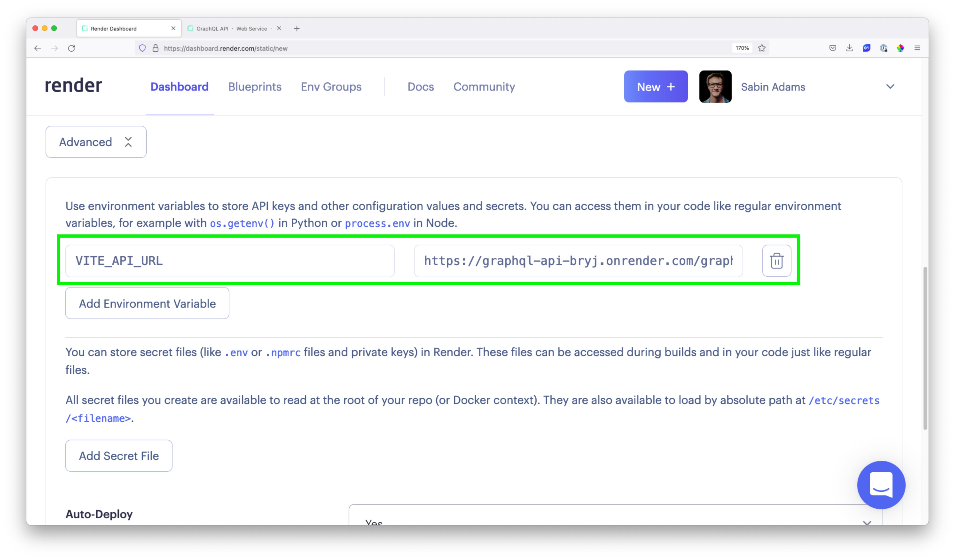Open the browser downloads panel
Image resolution: width=955 pixels, height=560 pixels.
pyautogui.click(x=849, y=48)
